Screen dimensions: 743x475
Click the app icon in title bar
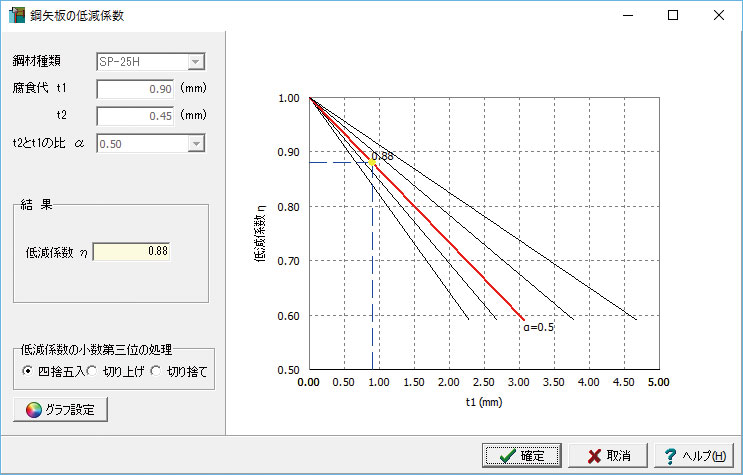pos(17,15)
